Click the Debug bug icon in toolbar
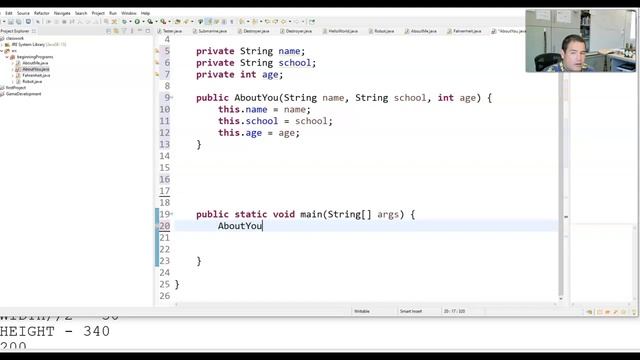This screenshot has width=640, height=360. (124, 22)
